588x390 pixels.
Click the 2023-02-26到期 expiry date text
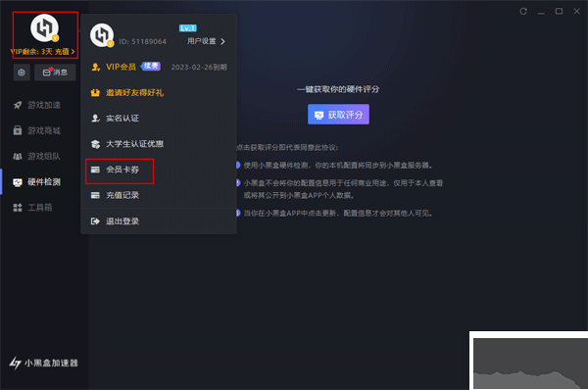[199, 68]
